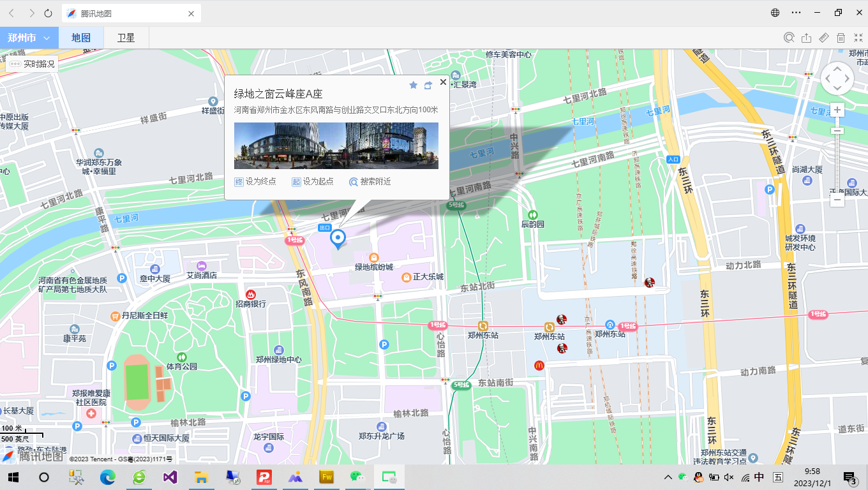Screen dimensions: 868x490
Task: Open WeChat from the Windows taskbar
Action: click(x=357, y=477)
